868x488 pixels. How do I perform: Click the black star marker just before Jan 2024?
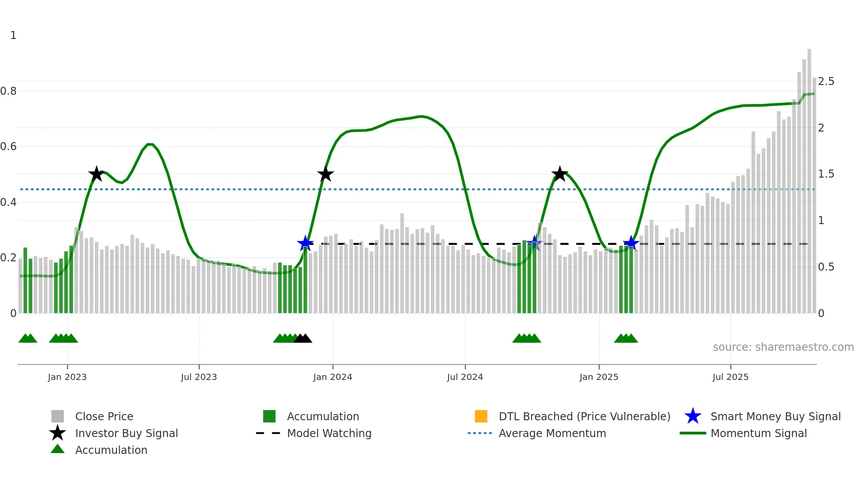(x=325, y=174)
